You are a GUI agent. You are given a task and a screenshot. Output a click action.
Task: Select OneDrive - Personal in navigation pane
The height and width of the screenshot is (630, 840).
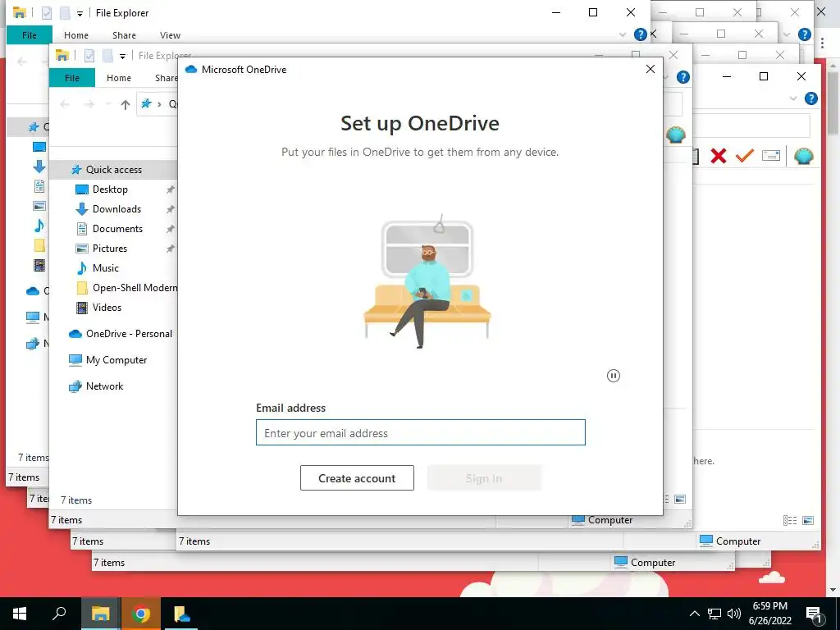(x=129, y=334)
